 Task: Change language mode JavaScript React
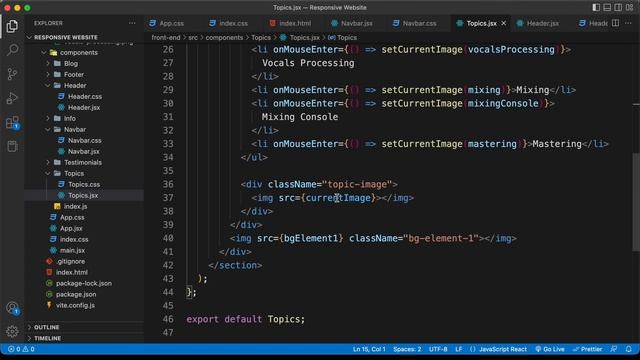point(498,349)
